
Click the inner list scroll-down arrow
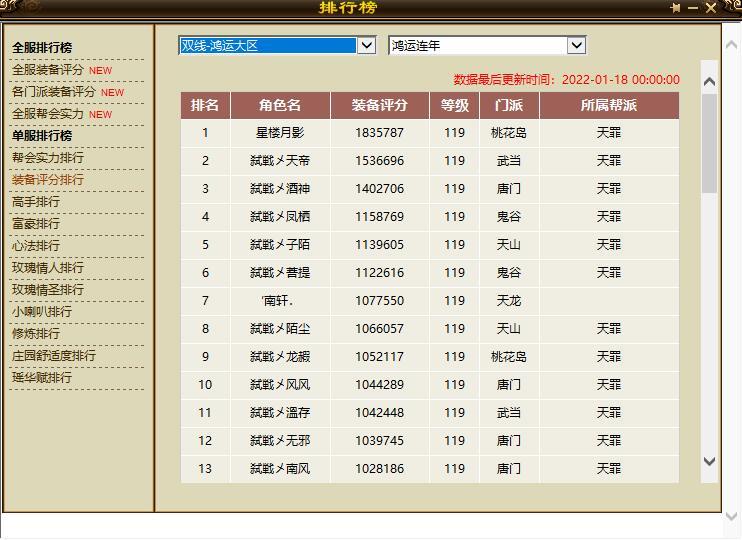(x=709, y=461)
